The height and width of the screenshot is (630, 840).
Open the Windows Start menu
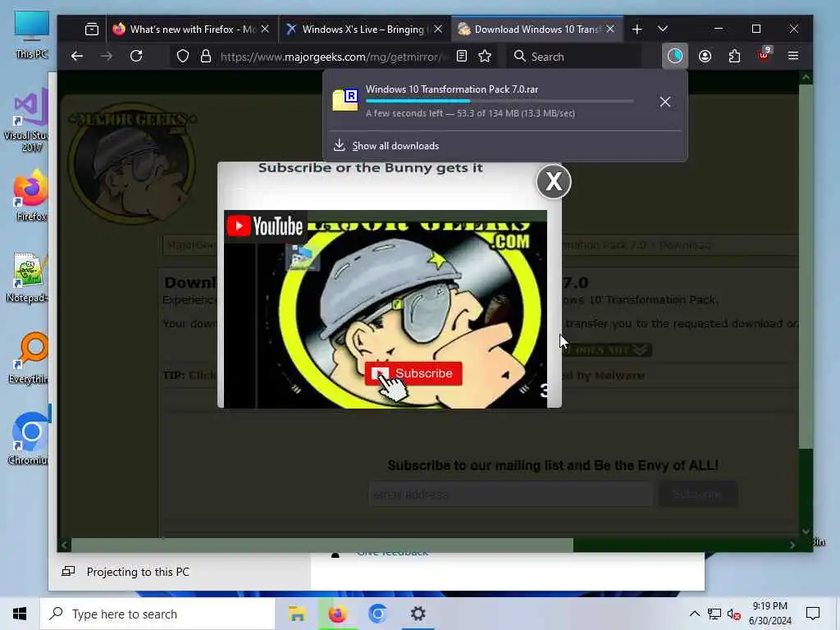click(x=20, y=614)
